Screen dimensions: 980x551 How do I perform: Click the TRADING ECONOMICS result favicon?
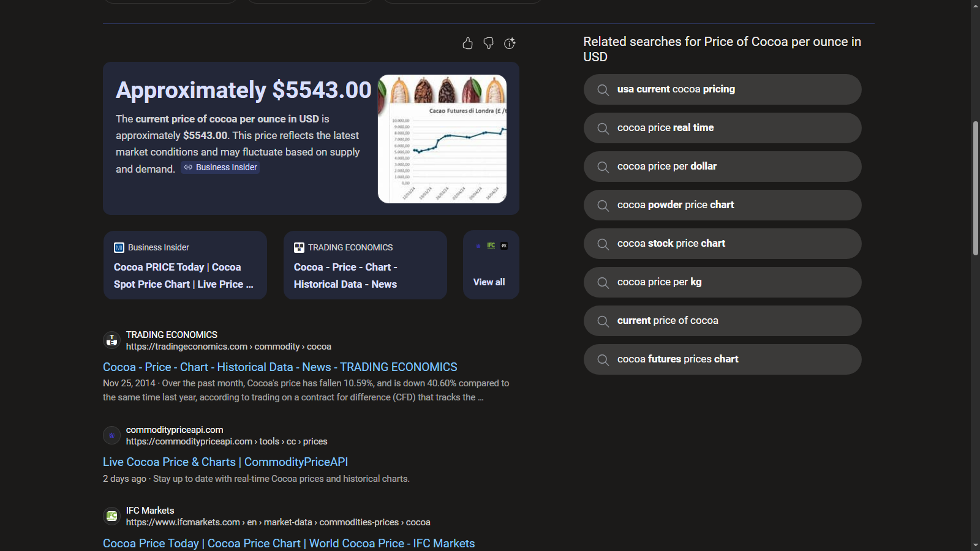[x=111, y=340]
